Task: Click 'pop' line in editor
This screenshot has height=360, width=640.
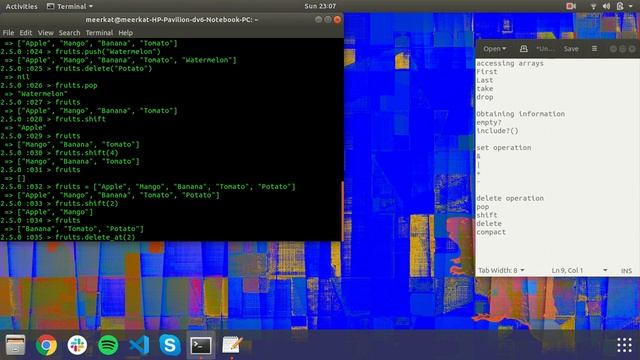Action: pos(482,207)
